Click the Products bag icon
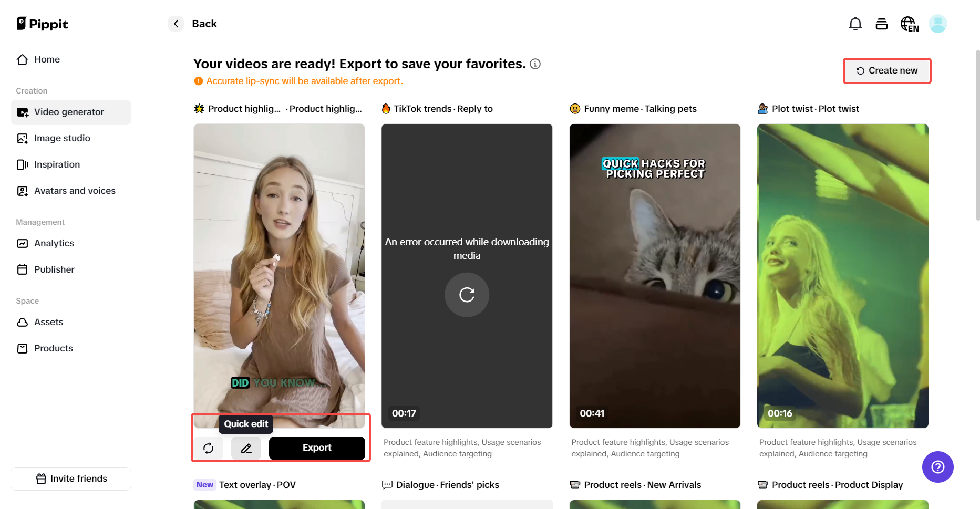The image size is (980, 509). [23, 348]
